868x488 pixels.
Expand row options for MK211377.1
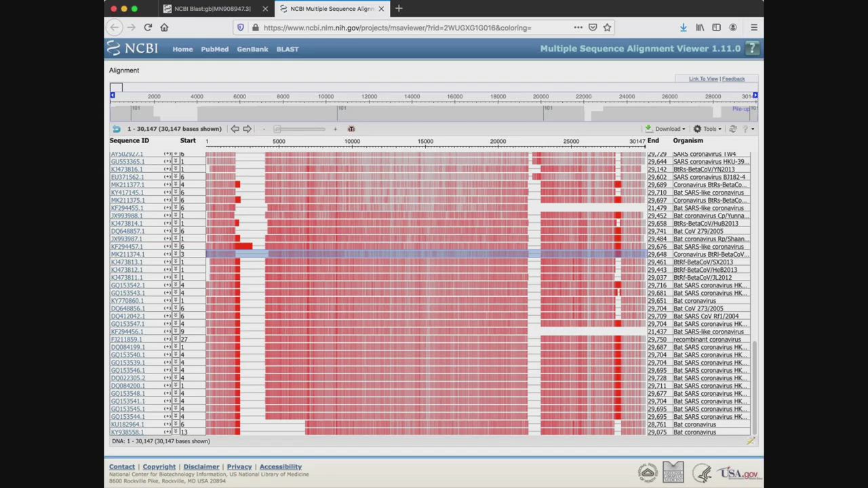click(x=175, y=185)
